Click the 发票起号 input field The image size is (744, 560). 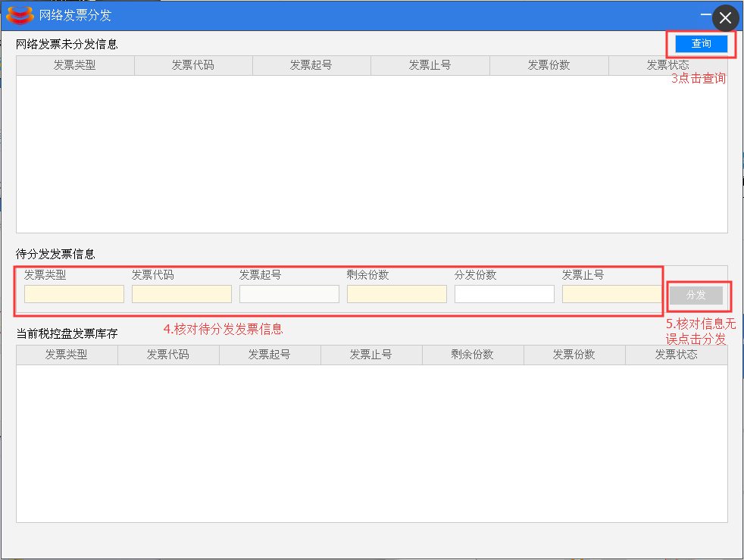(x=289, y=294)
